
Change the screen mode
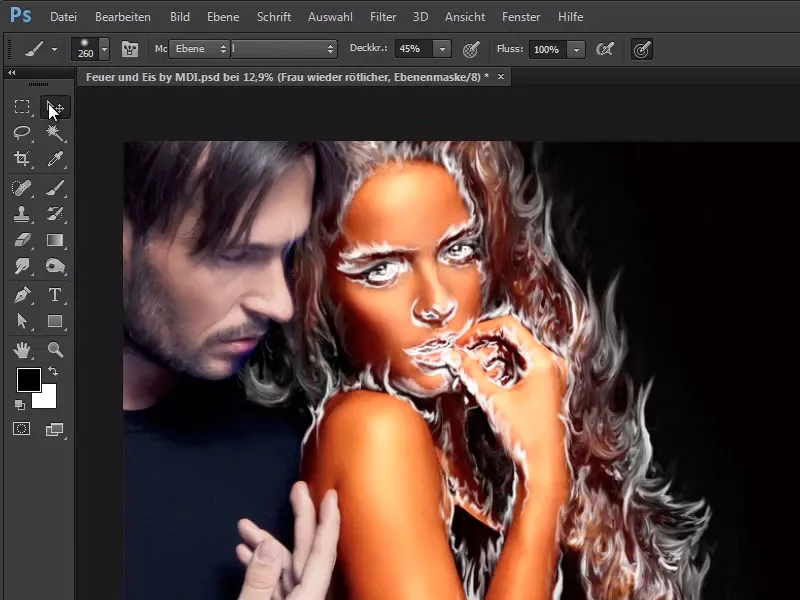click(x=54, y=430)
